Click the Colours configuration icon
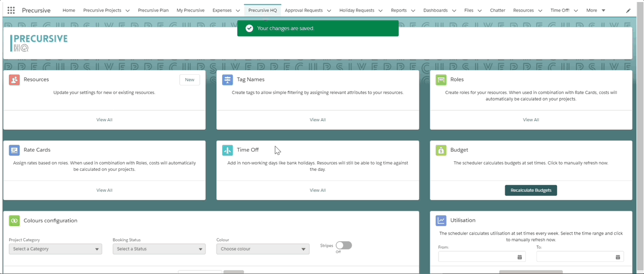The image size is (644, 274). tap(14, 221)
